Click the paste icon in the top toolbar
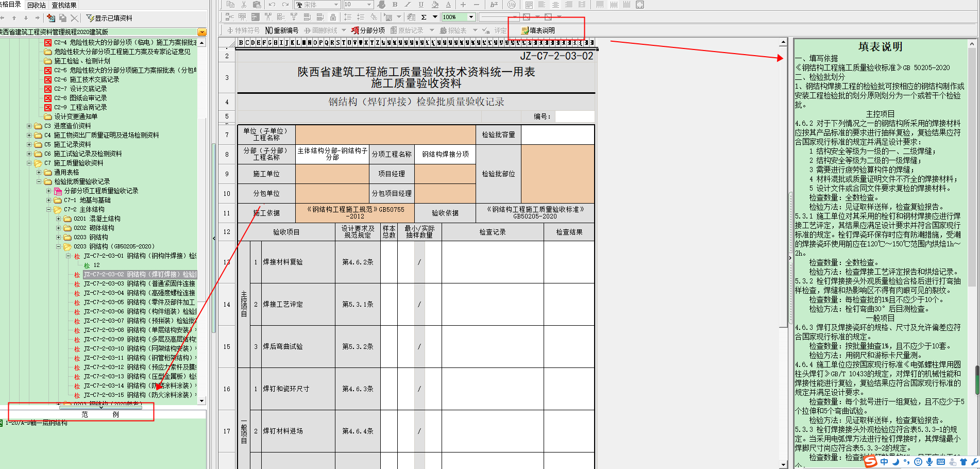 coord(257,5)
